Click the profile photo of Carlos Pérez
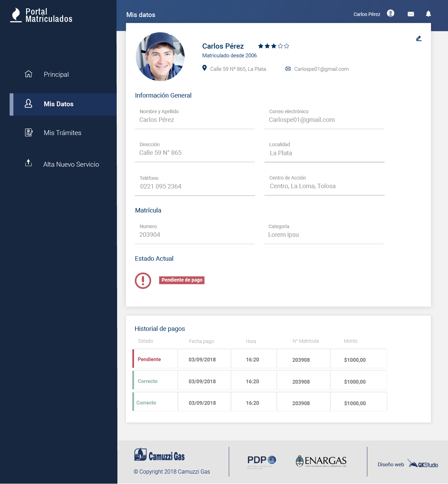This screenshot has width=448, height=484. 160,57
